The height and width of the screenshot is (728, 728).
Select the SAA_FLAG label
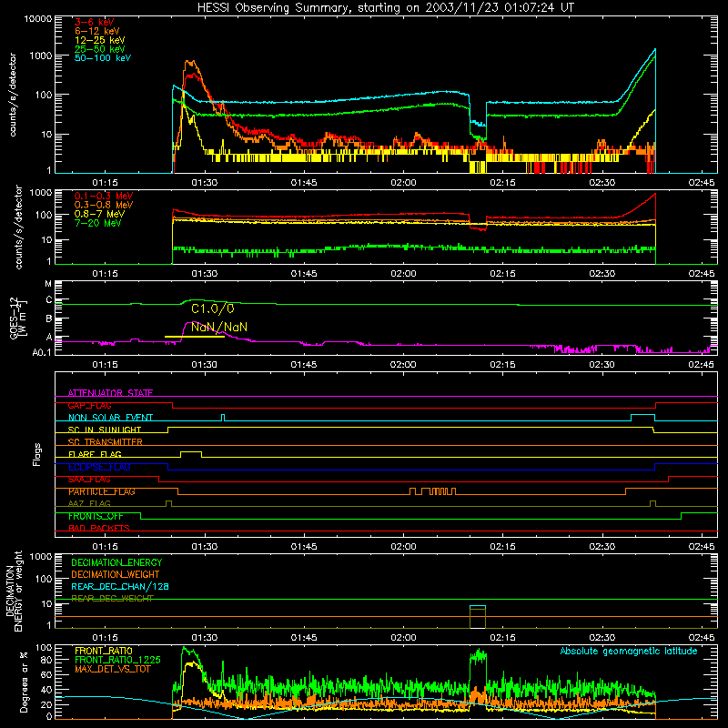tap(89, 479)
